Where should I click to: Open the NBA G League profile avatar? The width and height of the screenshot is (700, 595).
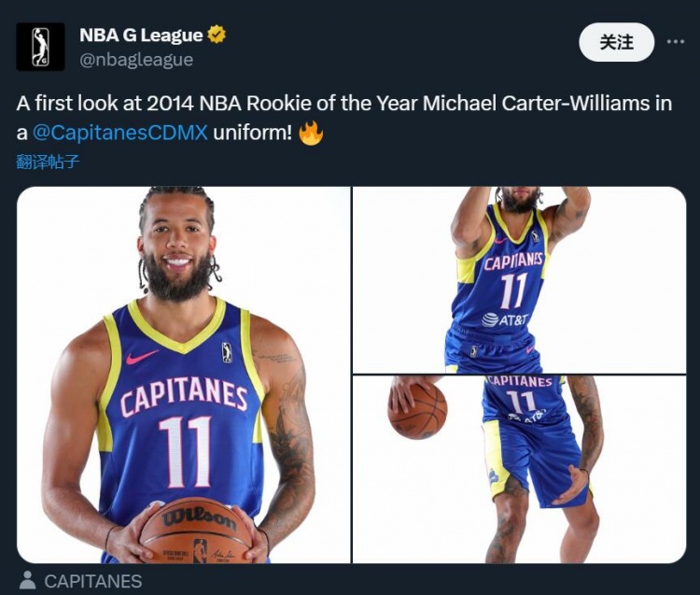click(x=41, y=47)
